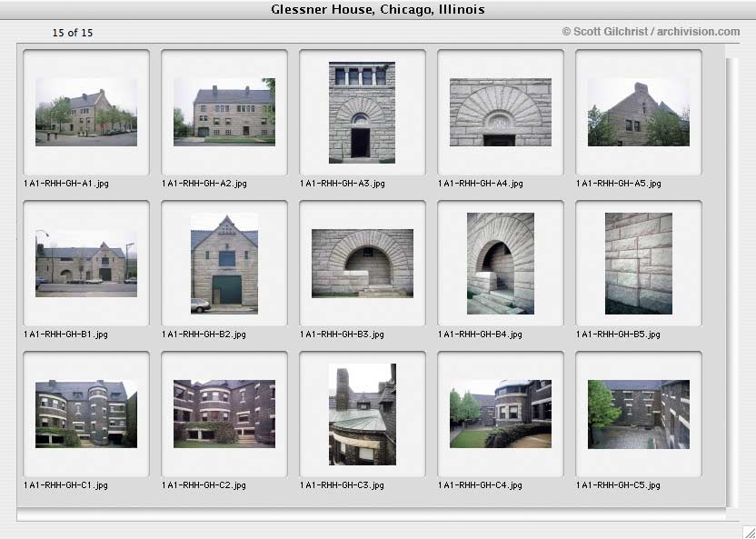Open the 1A1-RHH-GH-C1 courtyard thumbnail
This screenshot has width=756, height=539.
86,414
